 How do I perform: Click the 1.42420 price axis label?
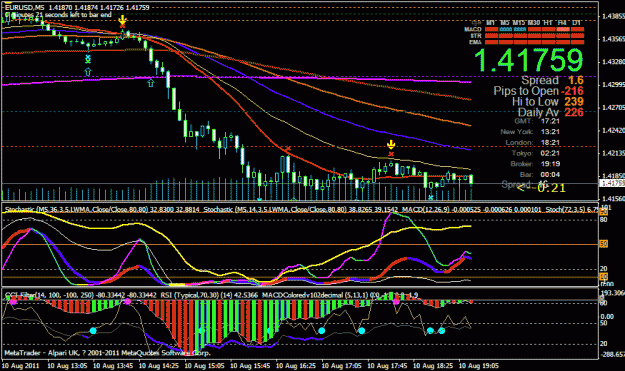pyautogui.click(x=613, y=130)
